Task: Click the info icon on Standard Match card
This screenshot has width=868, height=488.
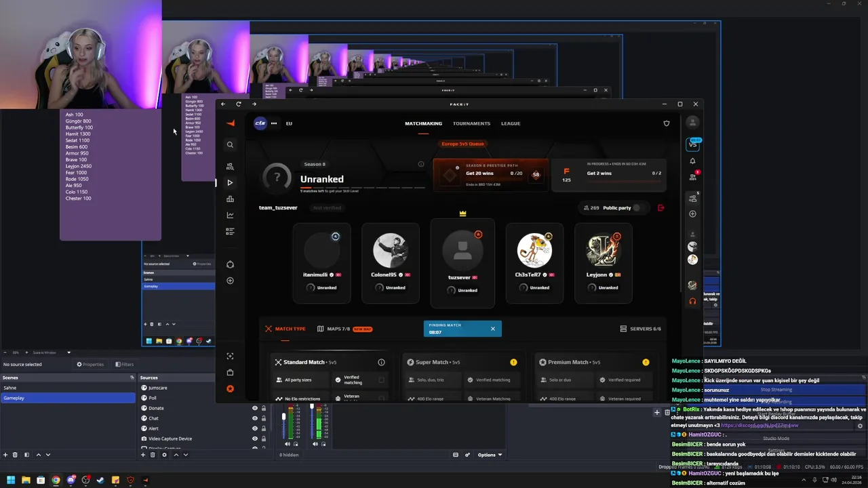Action: click(381, 362)
